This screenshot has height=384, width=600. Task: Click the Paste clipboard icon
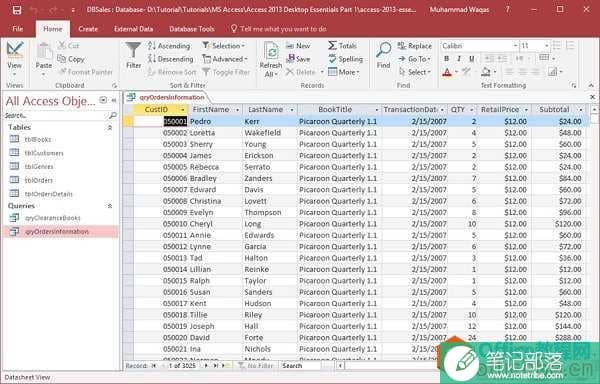(44, 52)
